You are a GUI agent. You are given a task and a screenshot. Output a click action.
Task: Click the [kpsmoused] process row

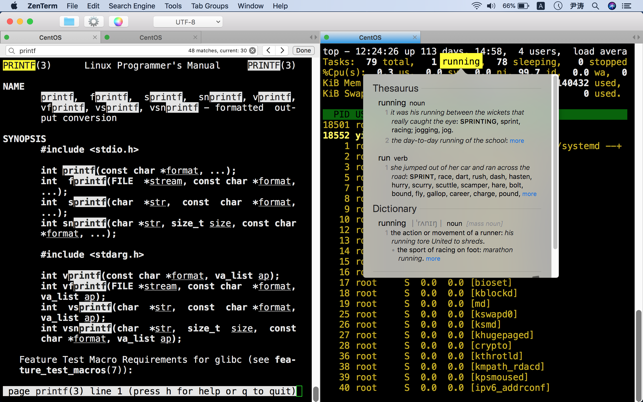pos(434,377)
